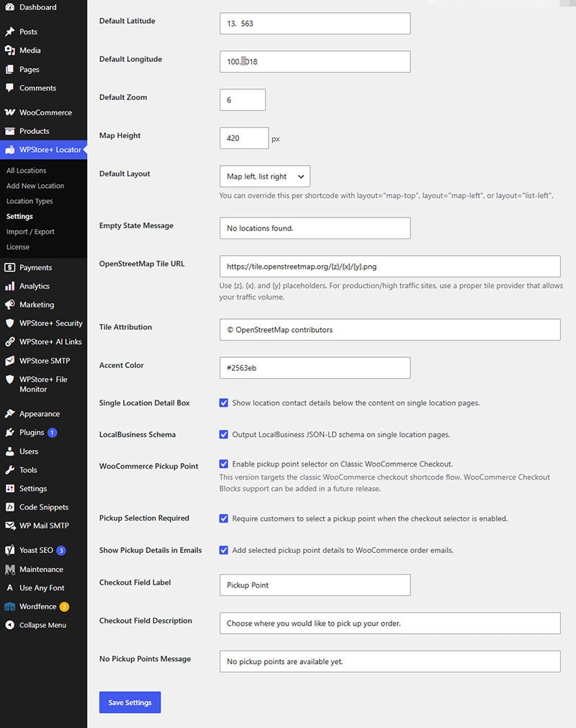The image size is (576, 728).
Task: Click the Accent Color hex field
Action: tap(315, 368)
